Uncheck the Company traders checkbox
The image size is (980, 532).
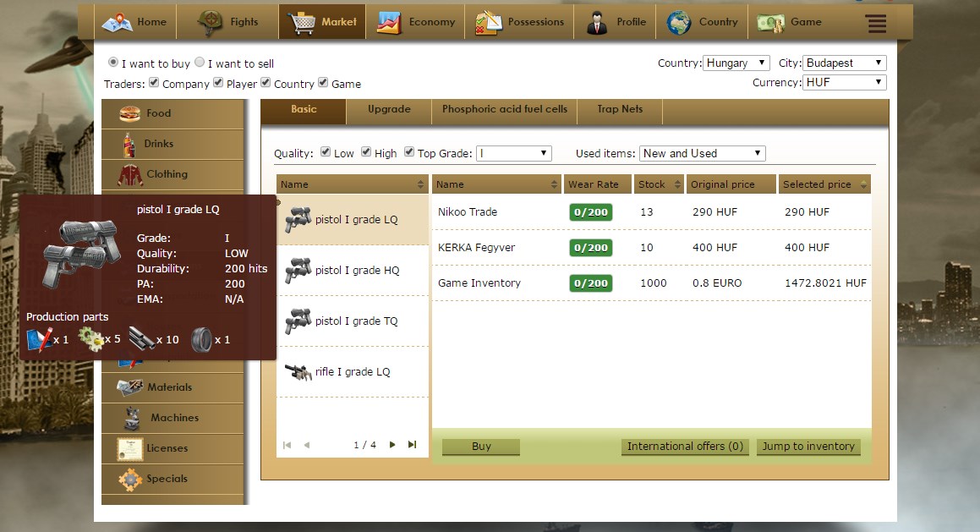pyautogui.click(x=154, y=83)
